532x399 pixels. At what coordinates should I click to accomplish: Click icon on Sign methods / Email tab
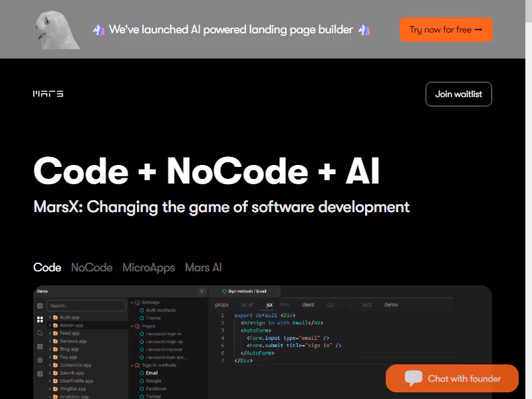224,291
